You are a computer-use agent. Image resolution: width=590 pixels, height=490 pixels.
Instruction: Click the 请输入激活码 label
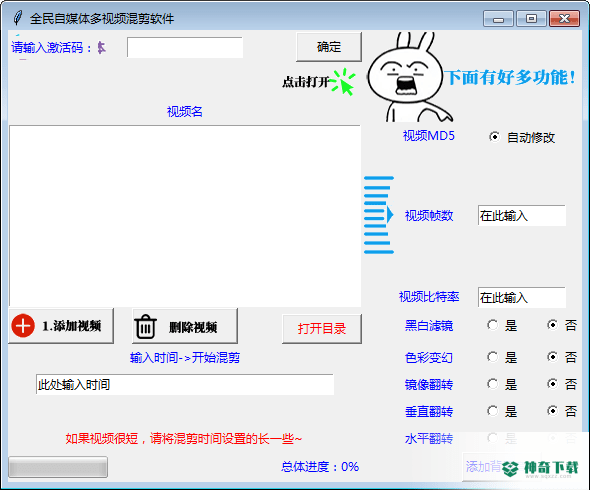point(52,47)
